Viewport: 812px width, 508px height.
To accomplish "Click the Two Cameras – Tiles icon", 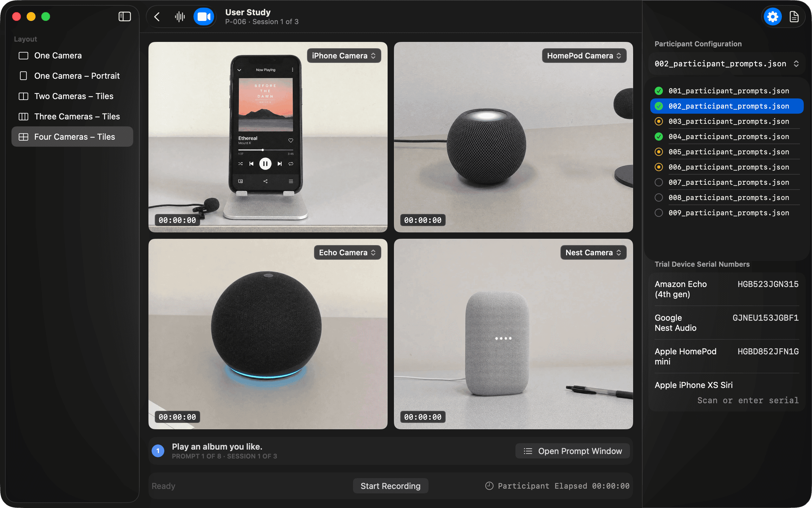I will 23,96.
